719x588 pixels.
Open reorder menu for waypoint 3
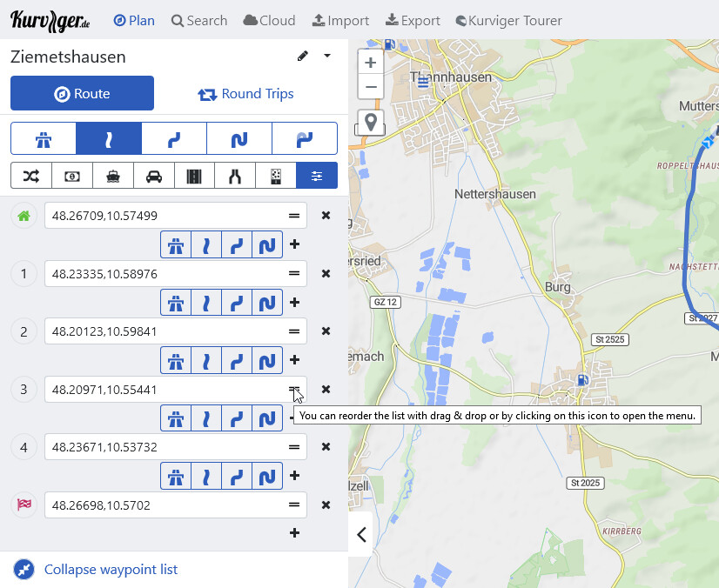pos(294,389)
